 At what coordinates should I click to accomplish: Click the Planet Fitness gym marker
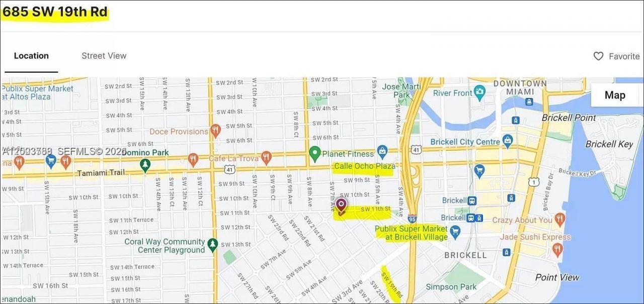(315, 154)
